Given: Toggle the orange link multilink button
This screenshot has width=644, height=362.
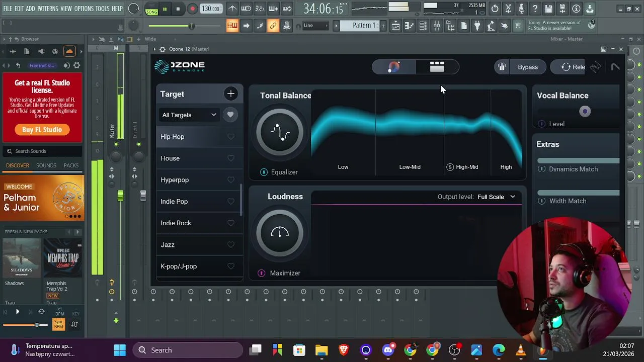Looking at the screenshot, I should [273, 26].
